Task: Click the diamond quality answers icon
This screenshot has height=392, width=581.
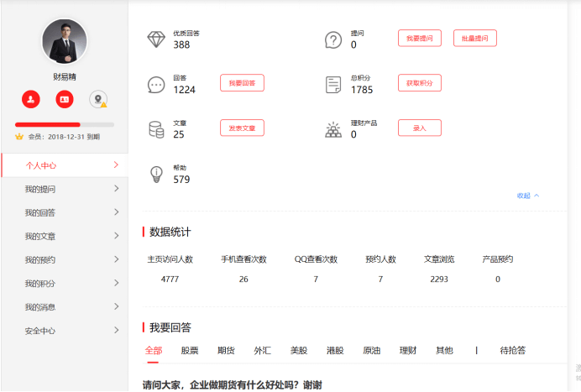Action: (156, 39)
